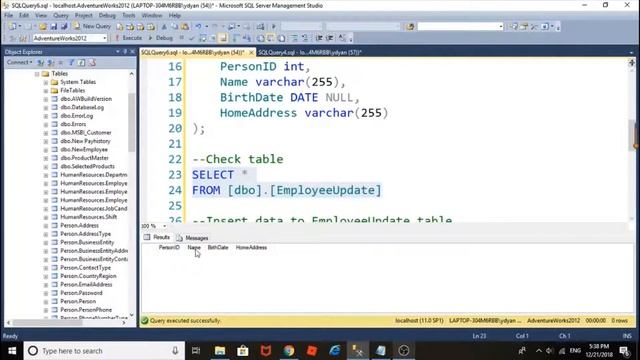Click the HomeAddress column header in results
The image size is (640, 360).
[251, 247]
